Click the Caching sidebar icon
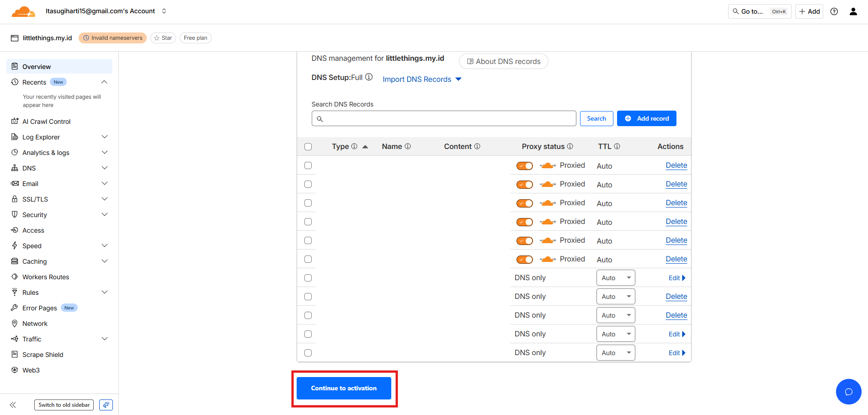 pyautogui.click(x=15, y=261)
